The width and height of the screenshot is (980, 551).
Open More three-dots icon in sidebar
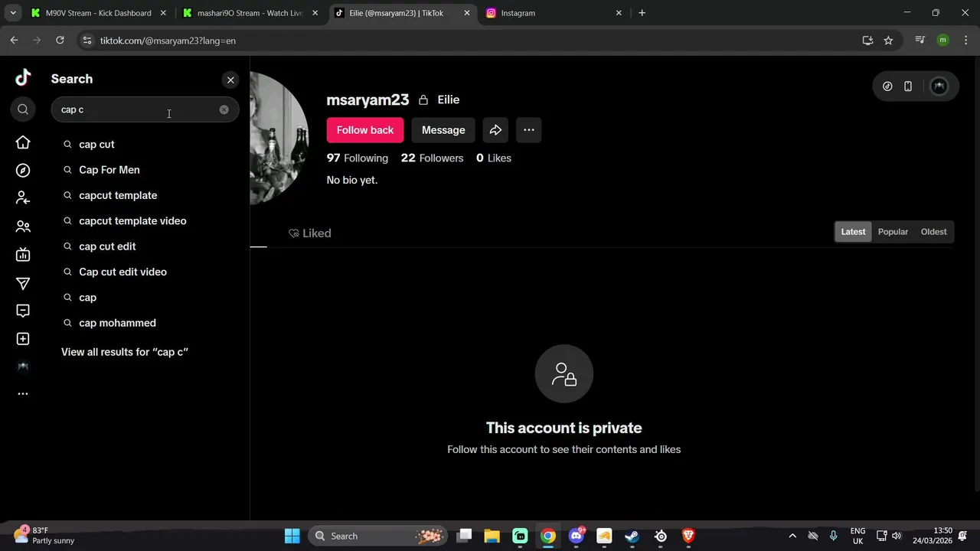(x=23, y=394)
